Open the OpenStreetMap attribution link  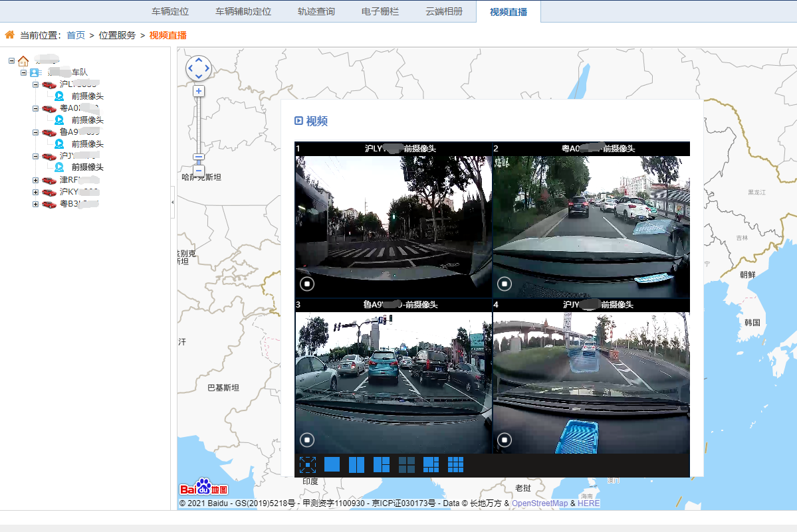(540, 503)
